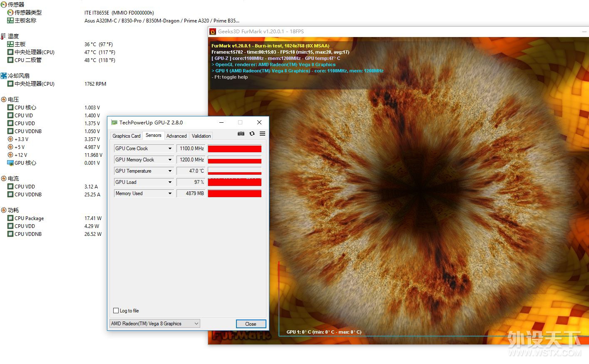
Task: Click the +3.3 V row icon
Action: pyautogui.click(x=10, y=139)
